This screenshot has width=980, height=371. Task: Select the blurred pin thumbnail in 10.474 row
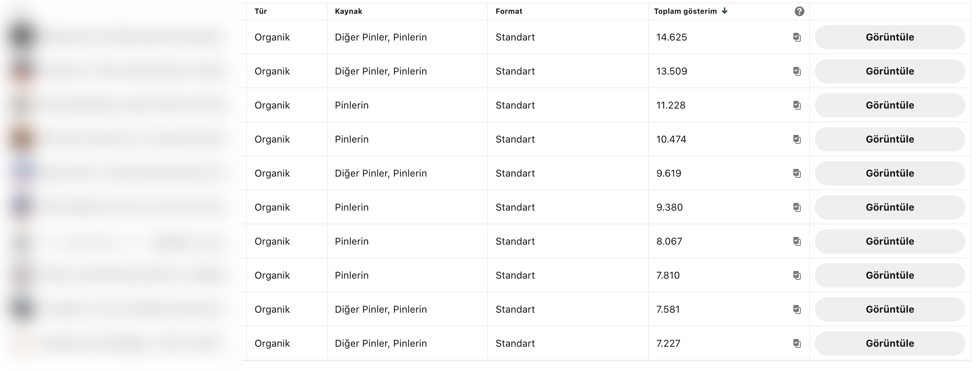click(x=23, y=139)
